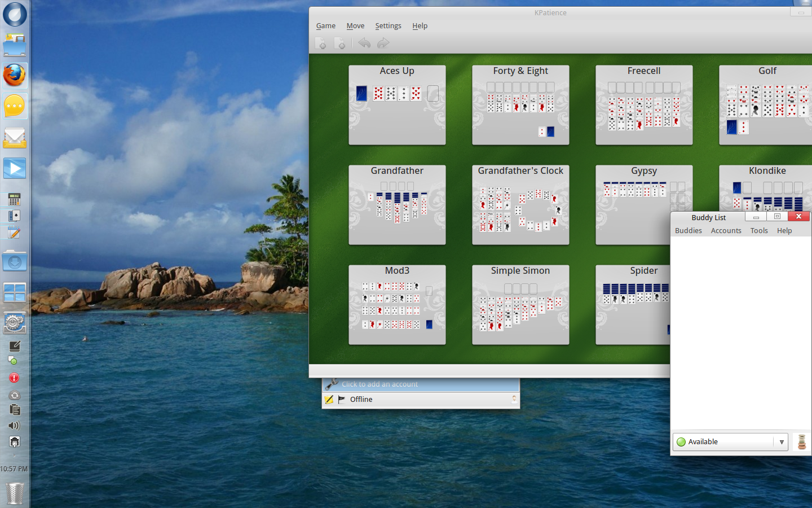This screenshot has height=508, width=812.
Task: Minimize the Buddy List window
Action: (x=756, y=217)
